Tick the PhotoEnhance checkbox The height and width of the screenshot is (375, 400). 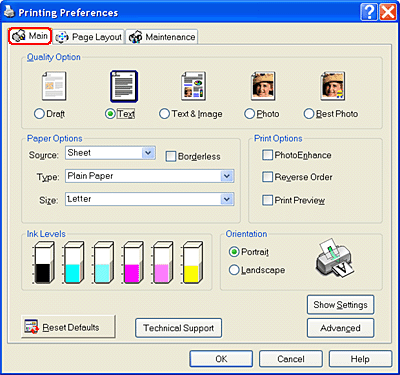tap(267, 155)
